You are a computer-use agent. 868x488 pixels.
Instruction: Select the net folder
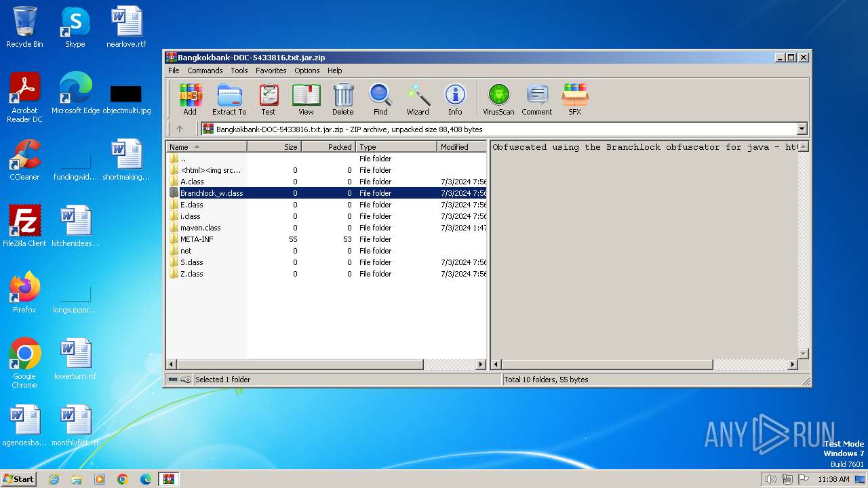[327, 251]
